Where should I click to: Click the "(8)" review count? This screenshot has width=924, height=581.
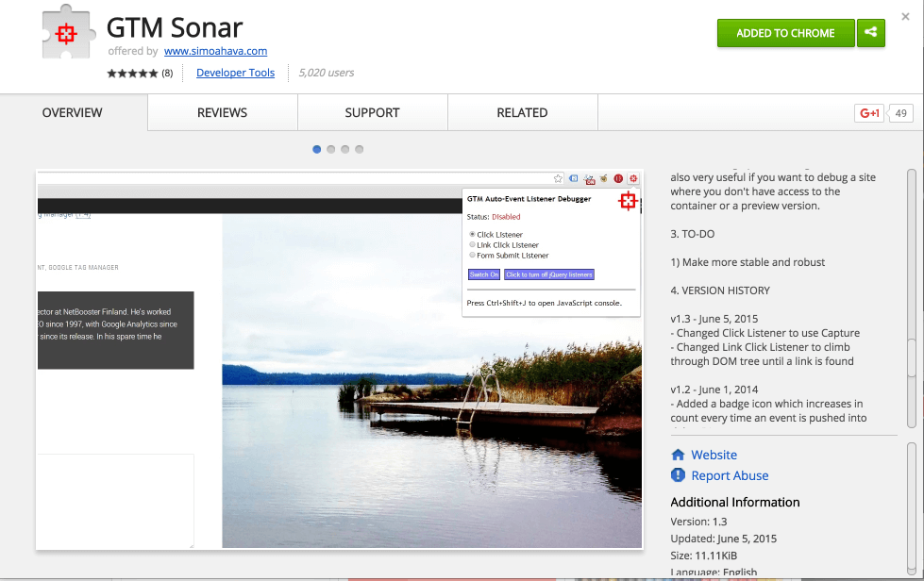coord(167,73)
